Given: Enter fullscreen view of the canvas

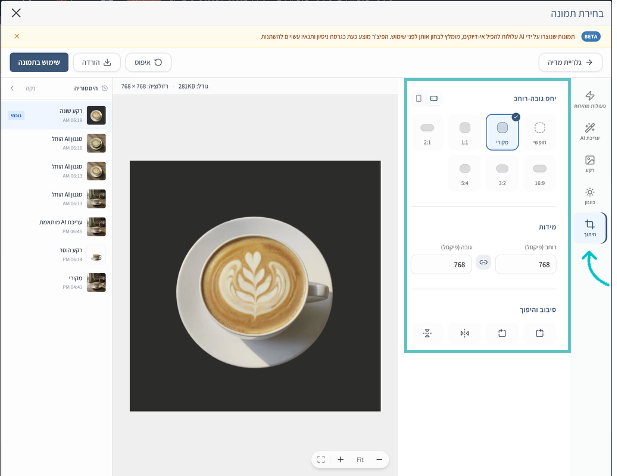Looking at the screenshot, I should 321,459.
